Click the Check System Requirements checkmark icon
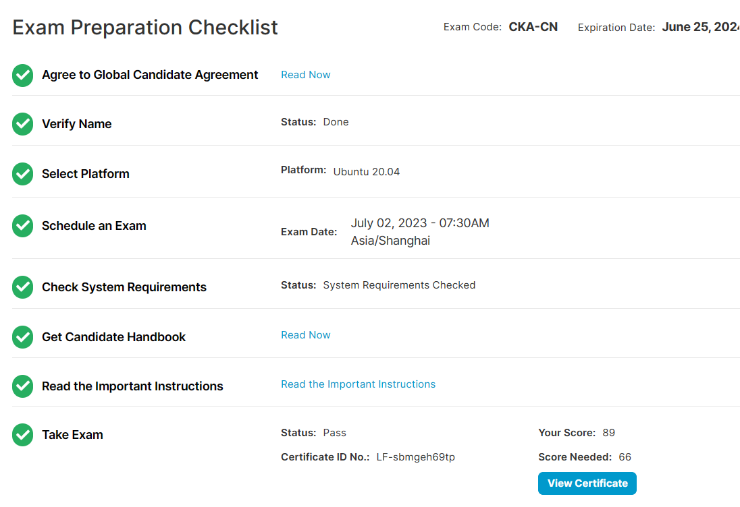This screenshot has height=507, width=740. (x=22, y=287)
